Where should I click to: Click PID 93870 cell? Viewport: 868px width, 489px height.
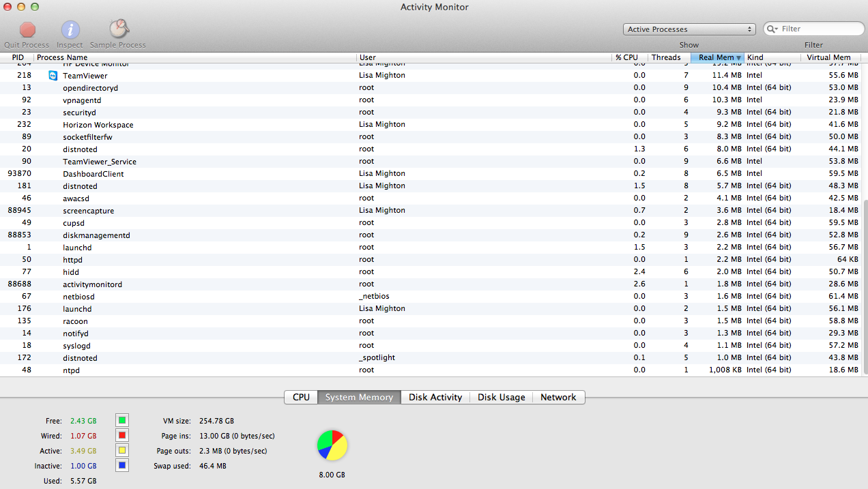coord(19,174)
